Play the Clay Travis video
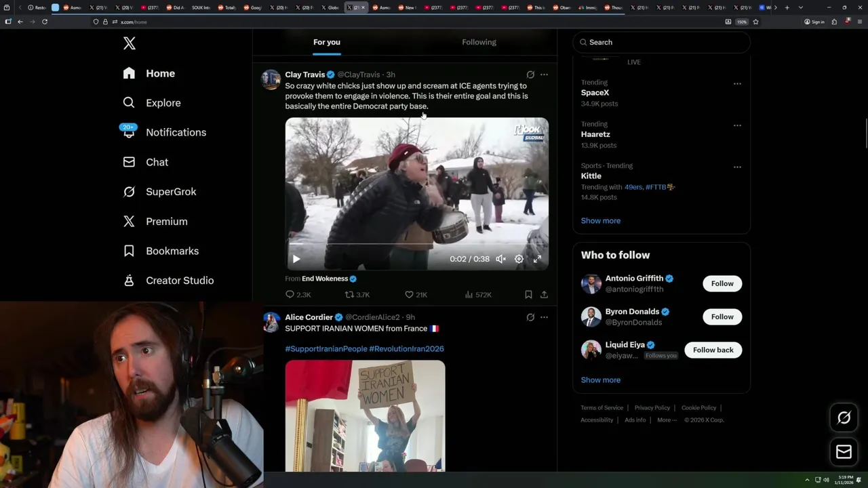Viewport: 868px width, 488px height. [x=296, y=259]
